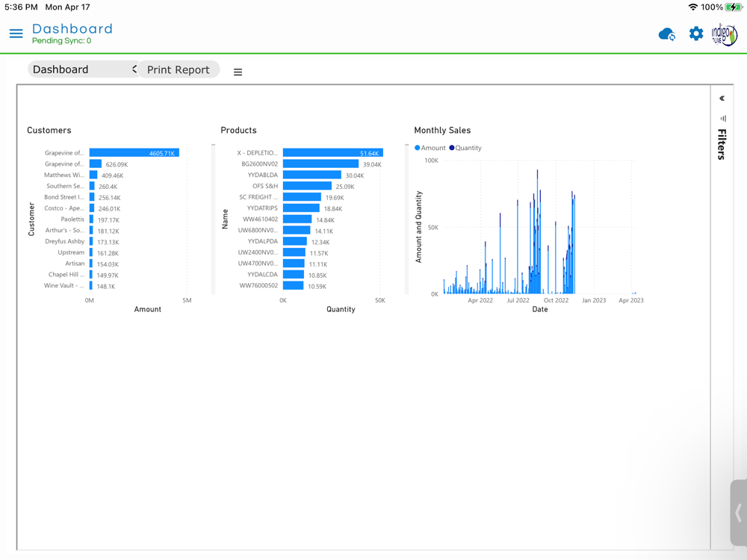Select the Grapevine 4605.71K customer bar
The width and height of the screenshot is (747, 560).
pyautogui.click(x=134, y=153)
